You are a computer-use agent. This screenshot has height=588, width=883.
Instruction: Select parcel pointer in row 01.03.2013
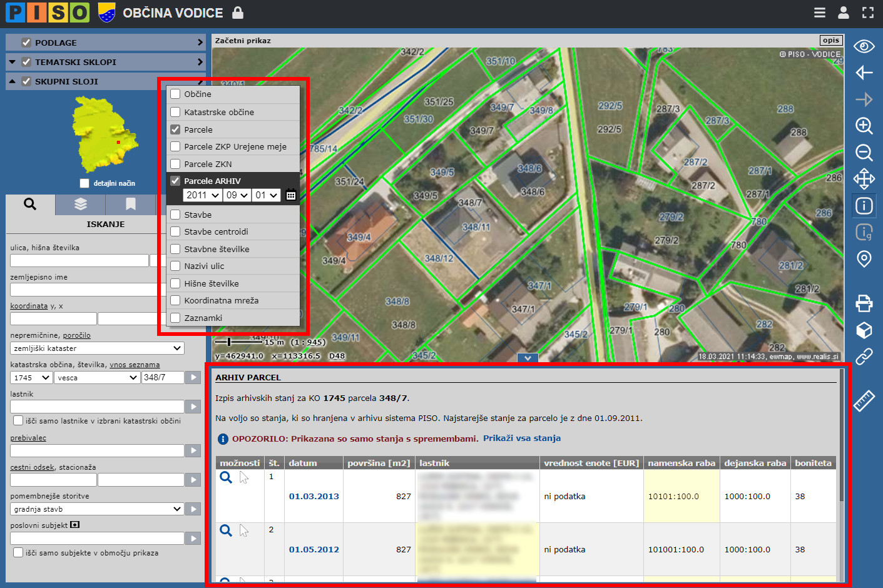[244, 478]
